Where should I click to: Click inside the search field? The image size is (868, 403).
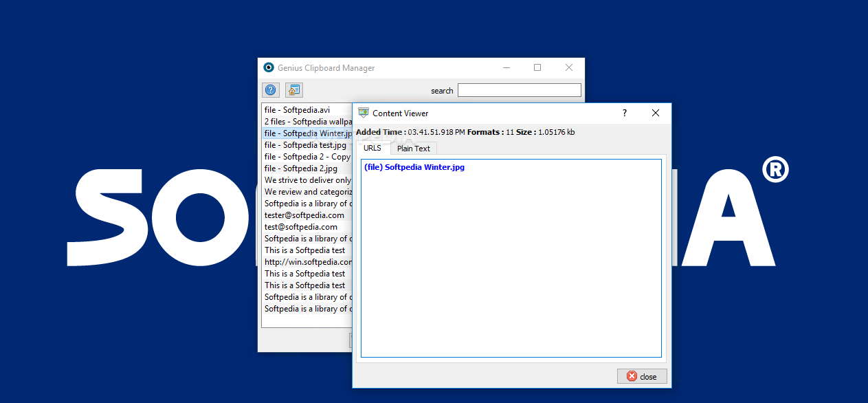[x=520, y=90]
